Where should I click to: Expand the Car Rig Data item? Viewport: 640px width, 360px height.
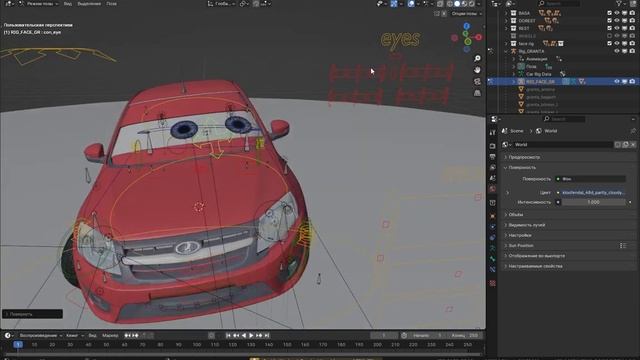[x=514, y=74]
